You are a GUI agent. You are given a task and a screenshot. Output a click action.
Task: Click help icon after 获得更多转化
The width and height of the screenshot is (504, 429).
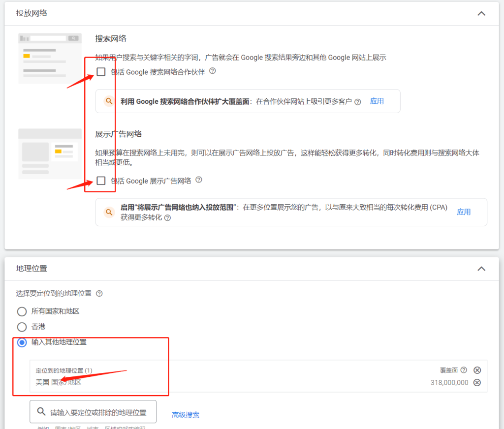coord(167,218)
